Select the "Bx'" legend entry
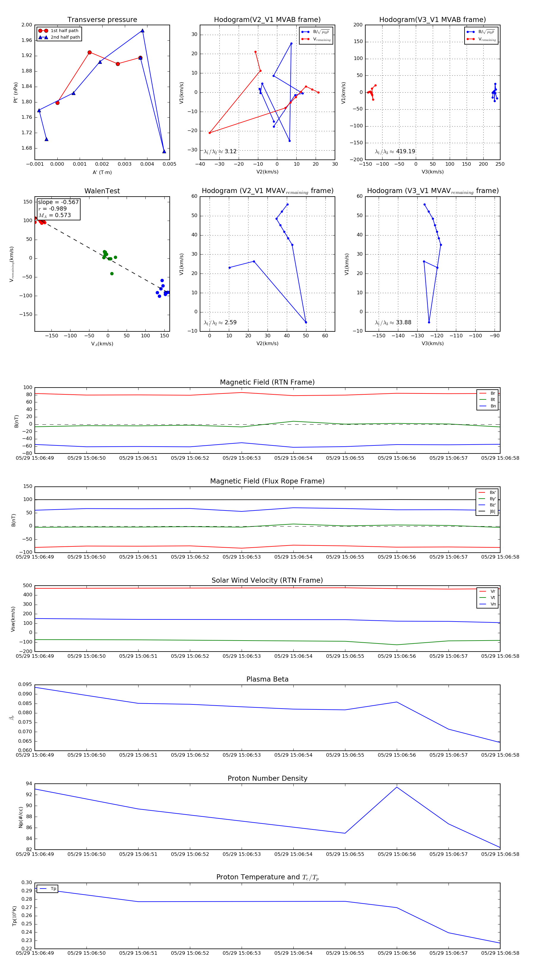535x980 pixels. click(487, 492)
